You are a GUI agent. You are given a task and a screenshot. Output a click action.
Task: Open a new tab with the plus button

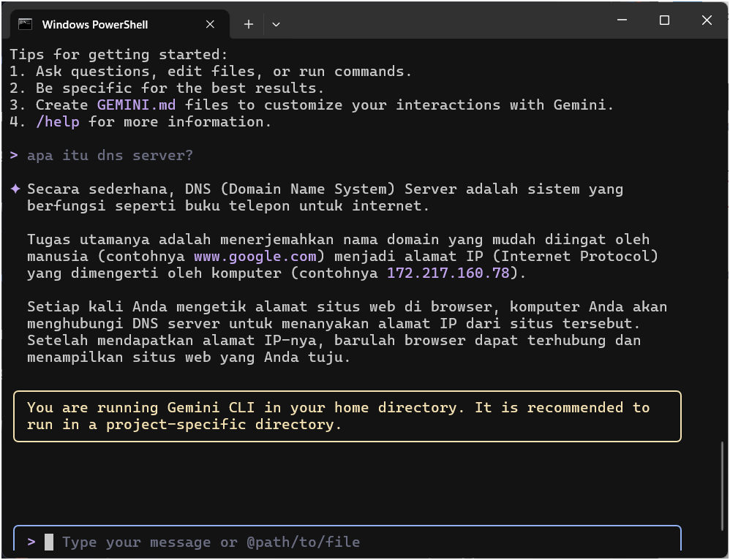[249, 24]
